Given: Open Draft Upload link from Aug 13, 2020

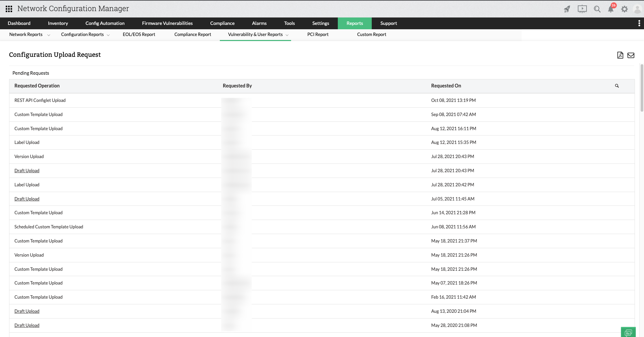Looking at the screenshot, I should point(27,311).
